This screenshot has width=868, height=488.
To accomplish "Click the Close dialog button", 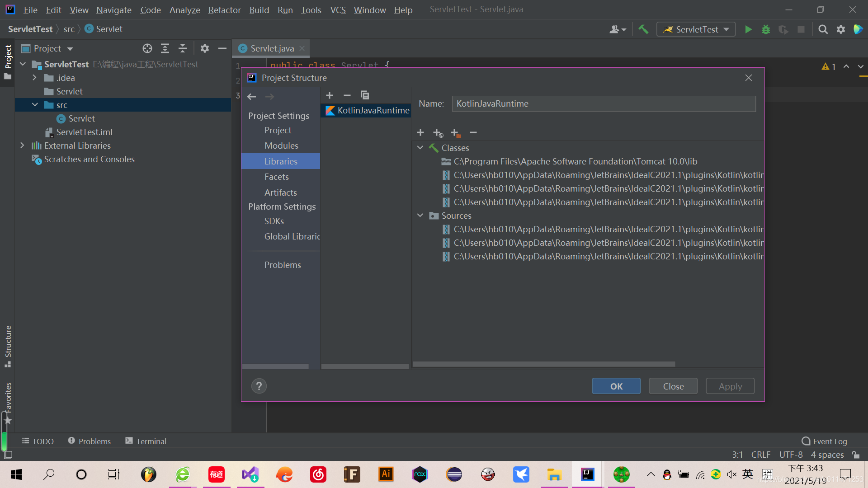I will [x=673, y=386].
